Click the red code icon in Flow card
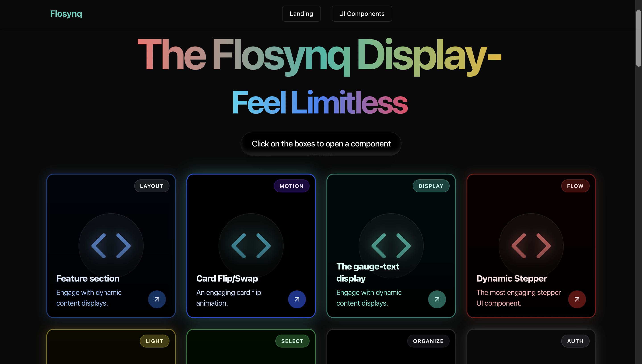The image size is (642, 364). click(x=531, y=246)
